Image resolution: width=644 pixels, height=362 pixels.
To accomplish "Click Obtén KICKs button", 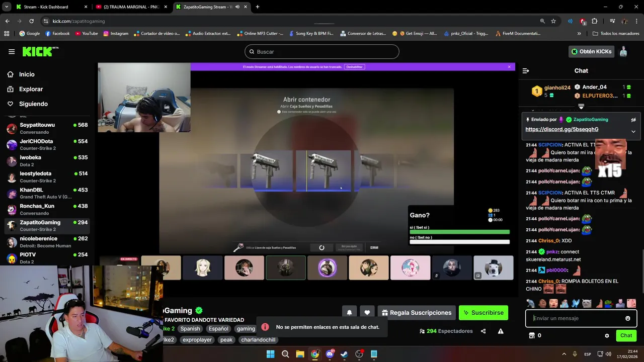I will 592,51.
